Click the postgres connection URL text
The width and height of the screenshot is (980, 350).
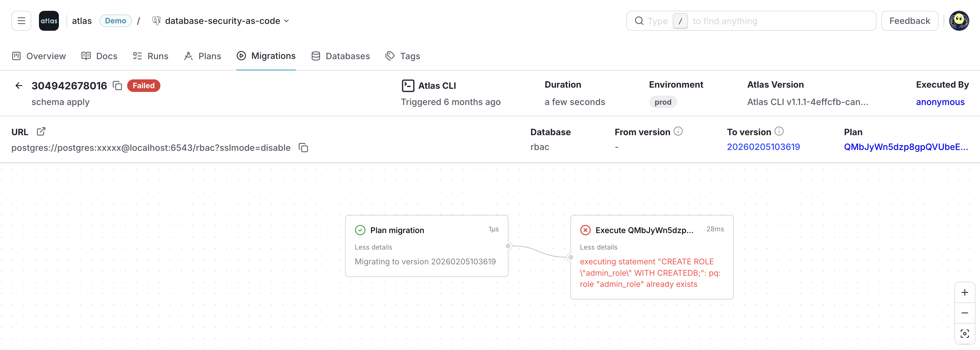pos(151,148)
